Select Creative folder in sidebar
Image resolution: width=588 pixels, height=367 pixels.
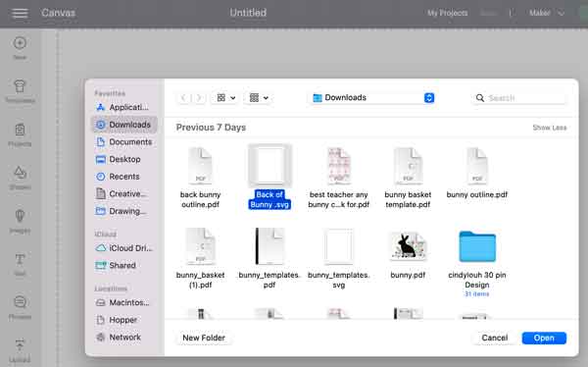coord(124,194)
